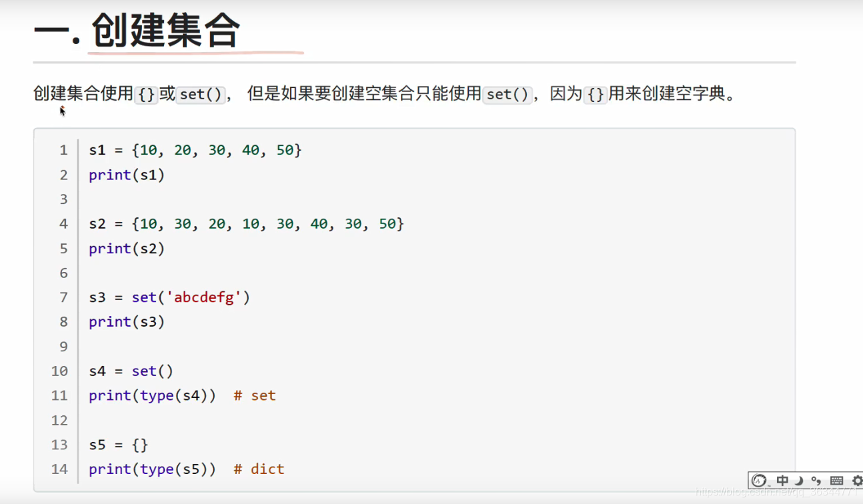Click the code print(s2)
The height and width of the screenshot is (504, 863).
tap(127, 249)
